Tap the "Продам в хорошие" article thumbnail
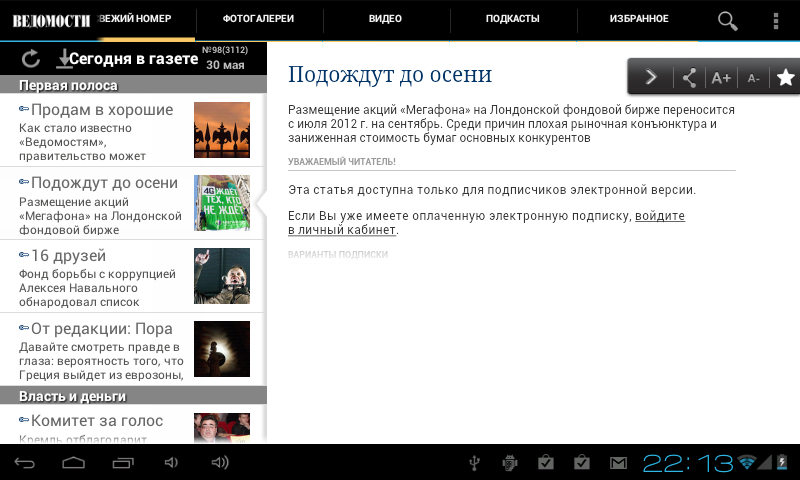This screenshot has height=480, width=800. click(221, 130)
